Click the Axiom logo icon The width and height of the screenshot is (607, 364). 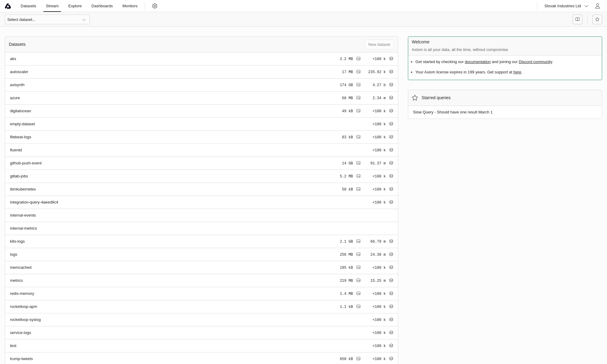coord(8,6)
